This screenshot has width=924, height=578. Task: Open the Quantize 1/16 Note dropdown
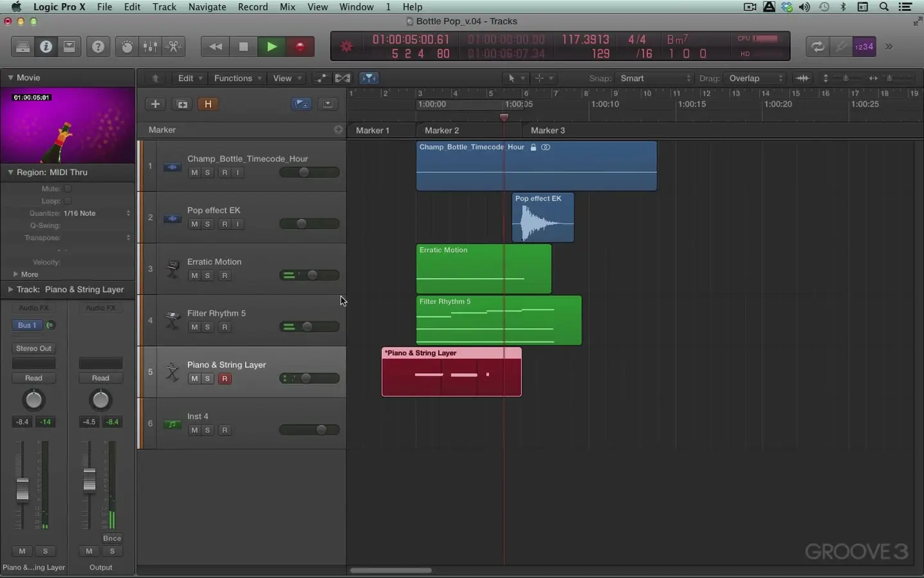[x=97, y=213]
